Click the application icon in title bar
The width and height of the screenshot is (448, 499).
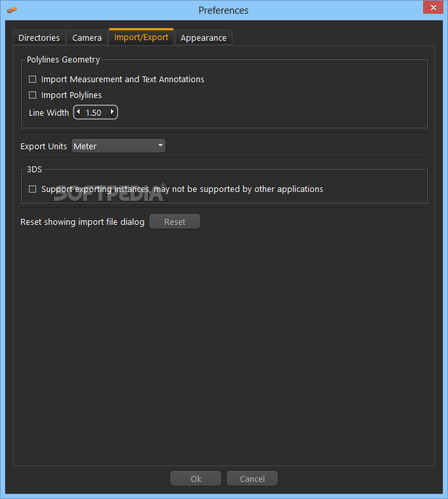pos(12,10)
